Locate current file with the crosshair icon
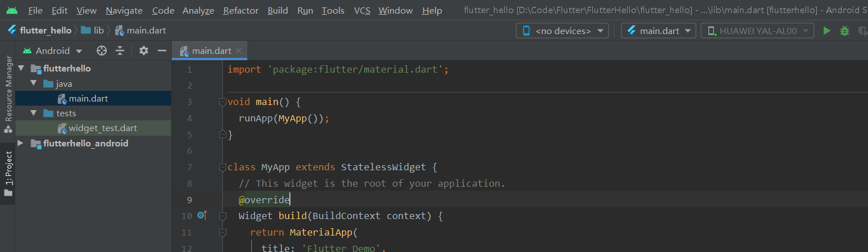The height and width of the screenshot is (252, 868). [102, 51]
